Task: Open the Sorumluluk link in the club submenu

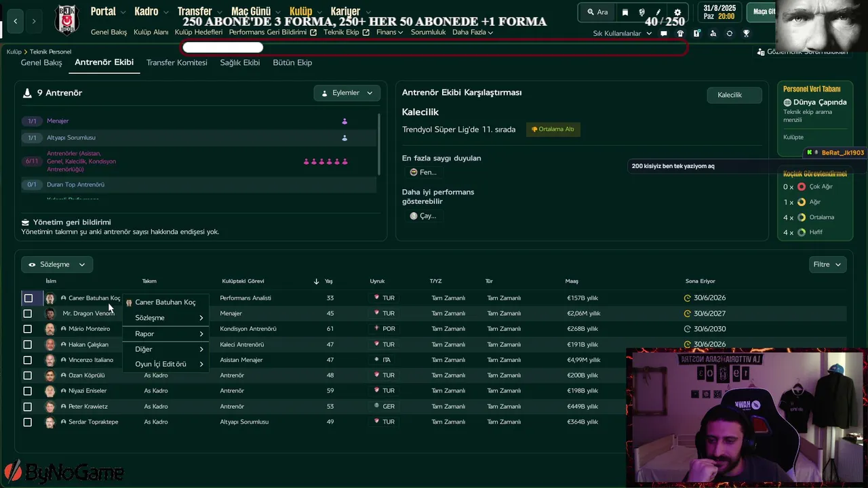Action: pyautogui.click(x=428, y=33)
